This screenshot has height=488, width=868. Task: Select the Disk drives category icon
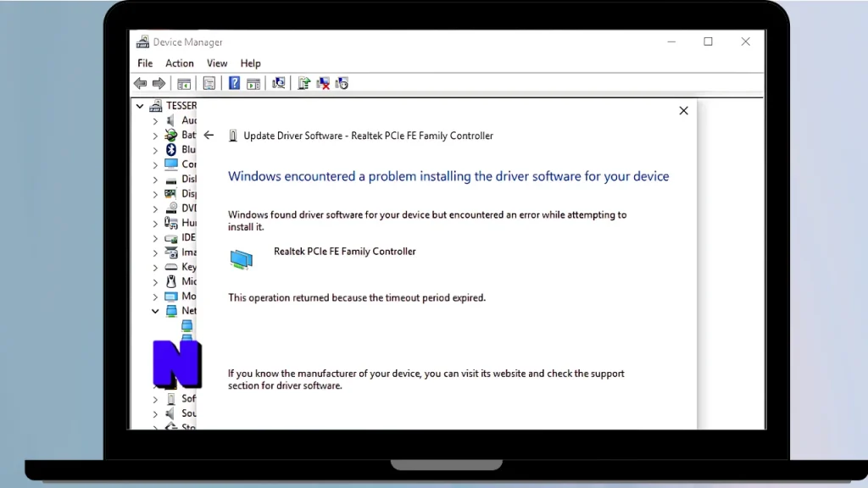click(x=171, y=180)
